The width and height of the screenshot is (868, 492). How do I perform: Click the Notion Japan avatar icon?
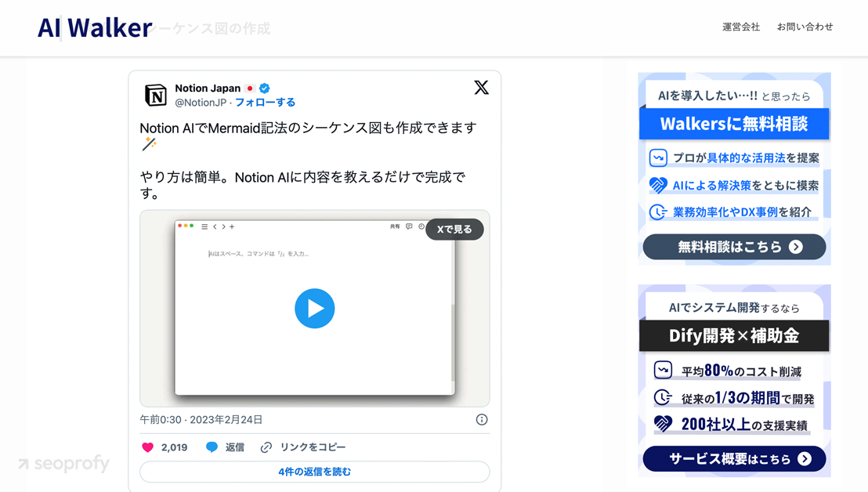(x=156, y=95)
